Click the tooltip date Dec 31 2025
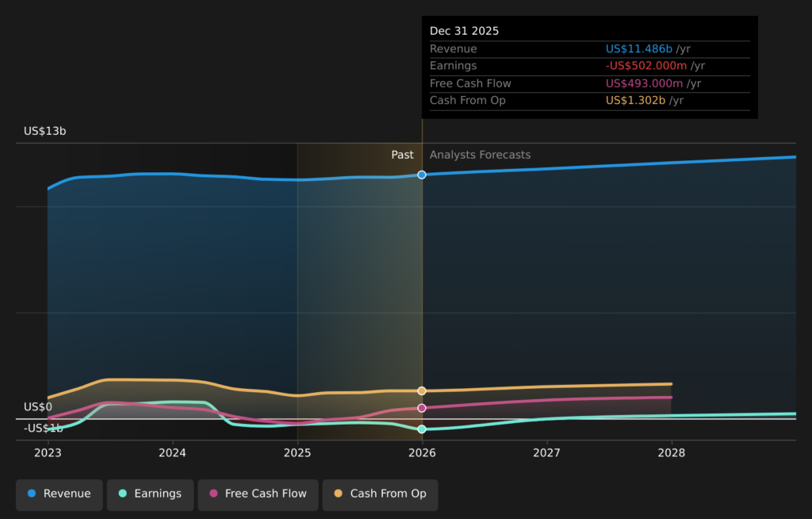The width and height of the screenshot is (812, 519). 465,31
